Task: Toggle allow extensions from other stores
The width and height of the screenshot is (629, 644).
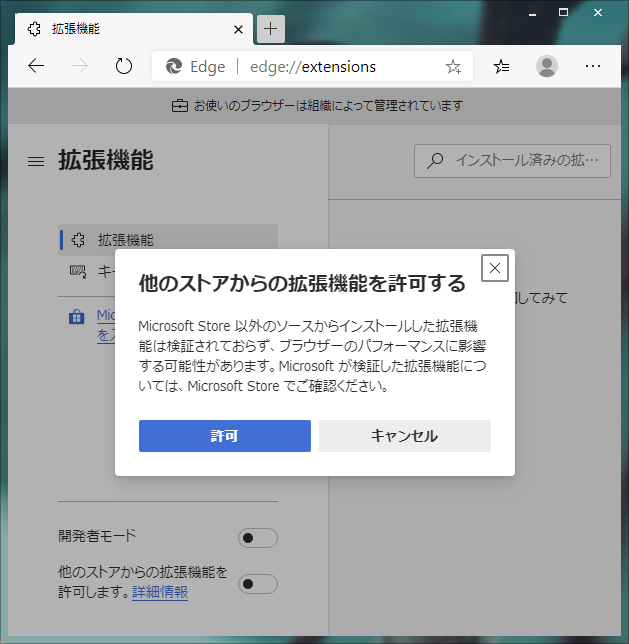Action: click(x=258, y=584)
